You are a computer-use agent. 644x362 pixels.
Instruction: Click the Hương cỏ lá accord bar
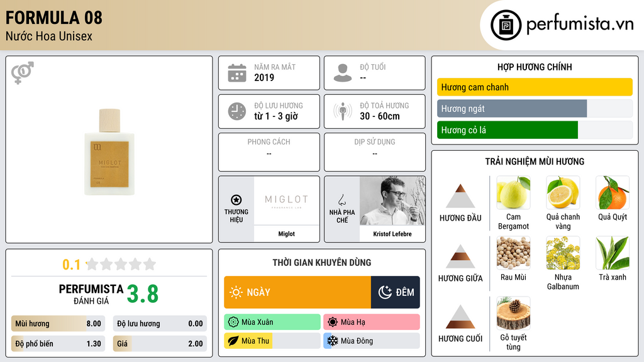click(x=535, y=130)
